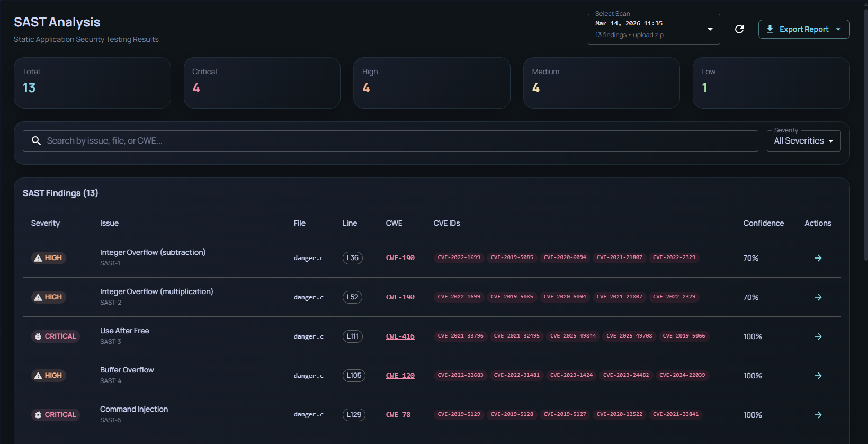Click the Critical count summary card

262,83
